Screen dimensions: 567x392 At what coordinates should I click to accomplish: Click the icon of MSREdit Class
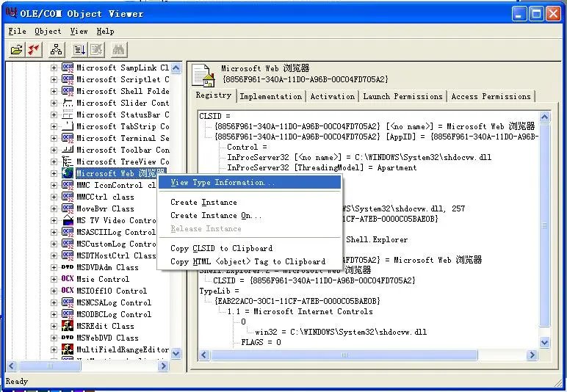(68, 326)
